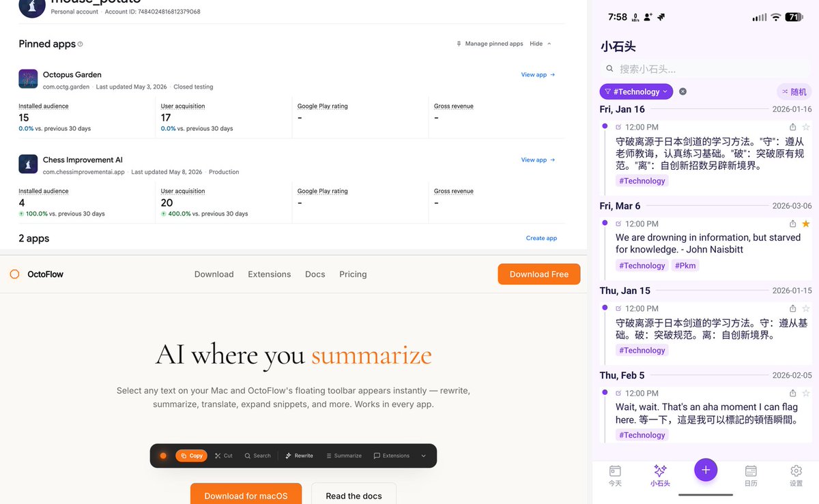Share the Jan 16 note
Screen dimensions: 819x504
click(x=792, y=127)
